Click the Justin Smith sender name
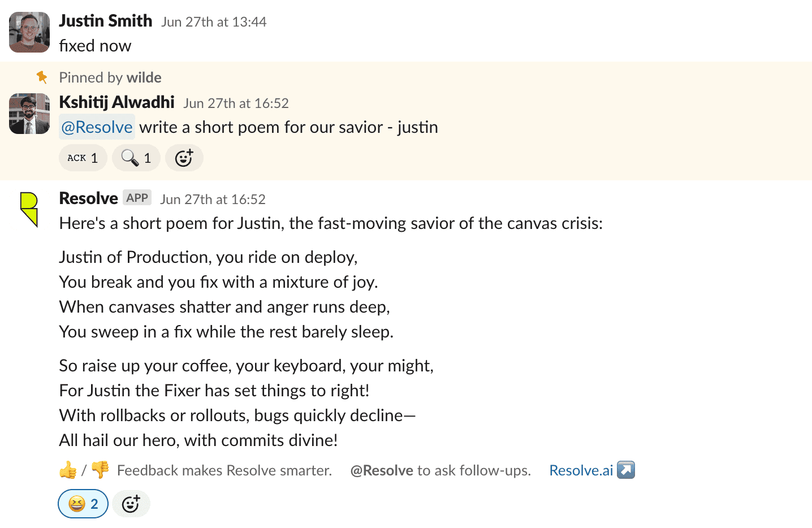 [x=105, y=21]
